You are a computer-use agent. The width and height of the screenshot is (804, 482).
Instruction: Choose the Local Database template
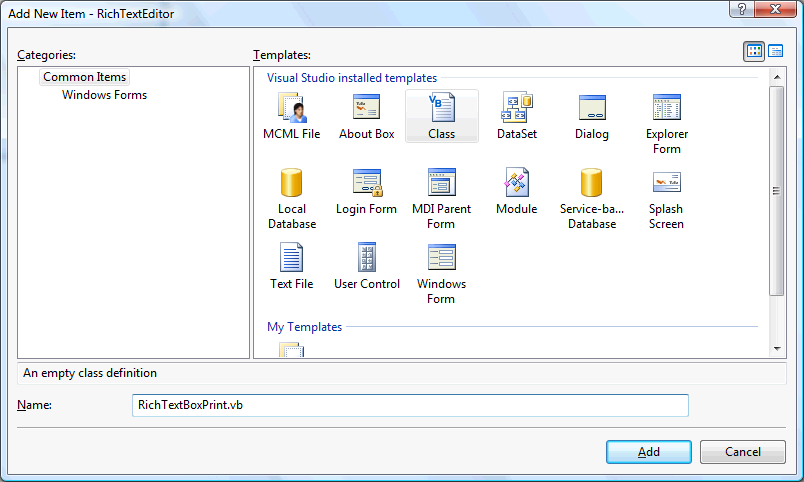(291, 199)
